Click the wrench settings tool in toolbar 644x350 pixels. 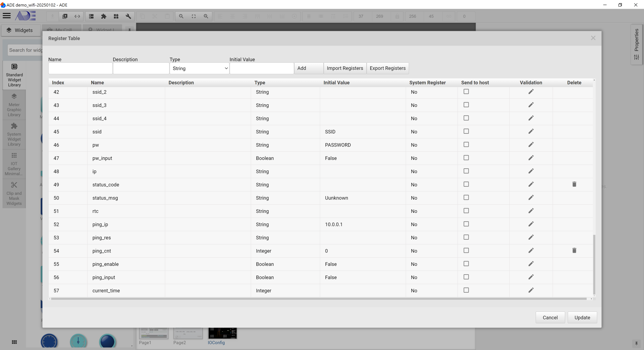[128, 16]
